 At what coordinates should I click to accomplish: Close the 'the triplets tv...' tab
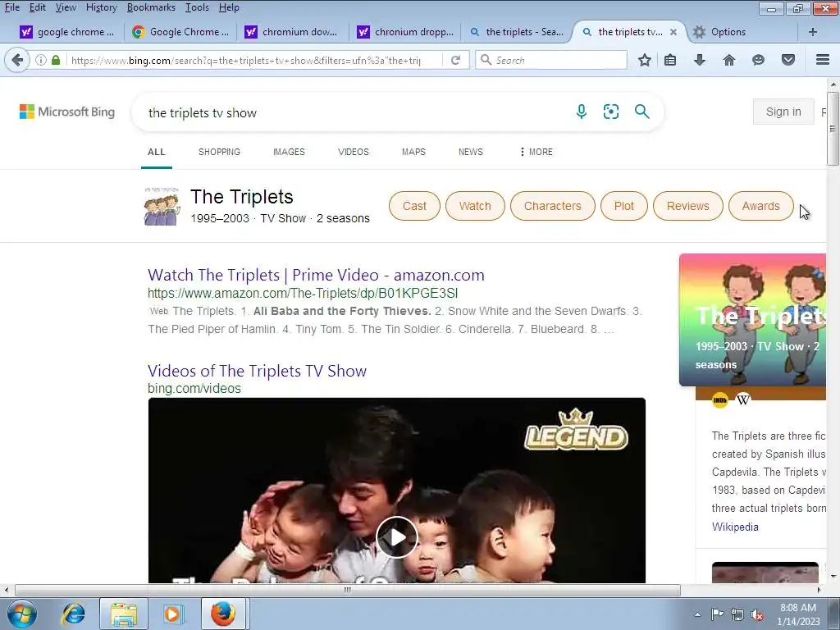click(x=673, y=32)
